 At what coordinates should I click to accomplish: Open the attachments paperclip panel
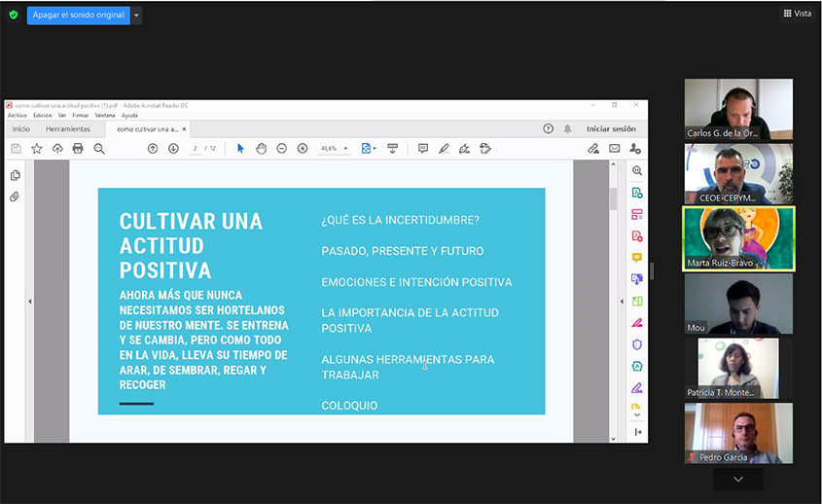tap(16, 197)
